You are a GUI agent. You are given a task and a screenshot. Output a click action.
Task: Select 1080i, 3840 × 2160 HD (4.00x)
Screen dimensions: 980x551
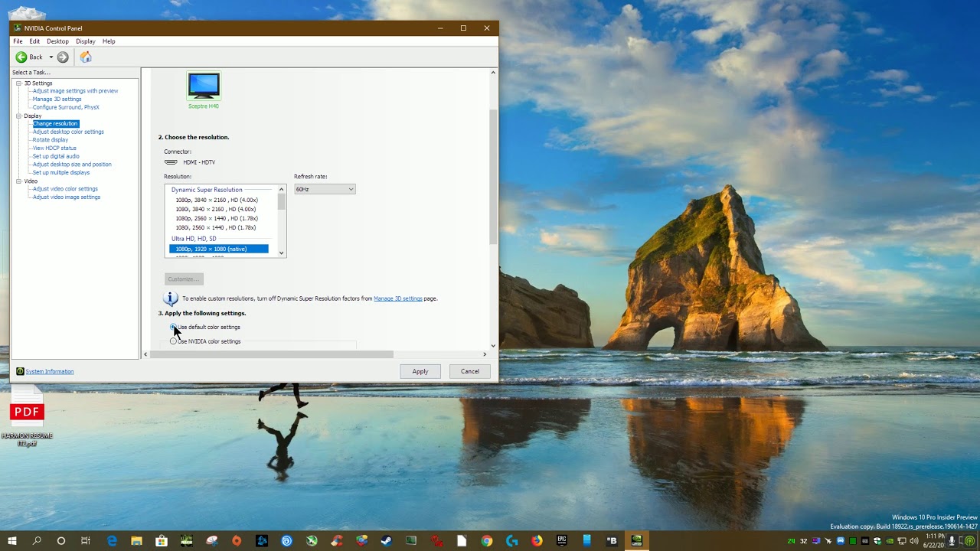coord(216,209)
